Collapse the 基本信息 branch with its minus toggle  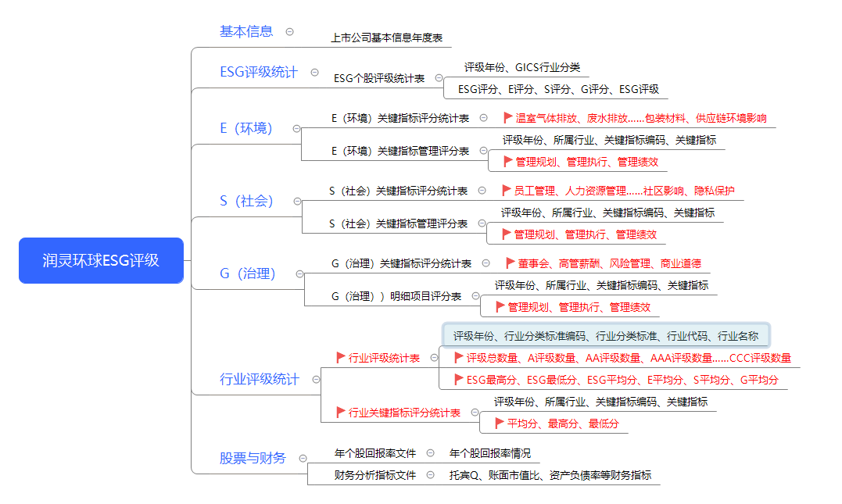click(x=289, y=31)
